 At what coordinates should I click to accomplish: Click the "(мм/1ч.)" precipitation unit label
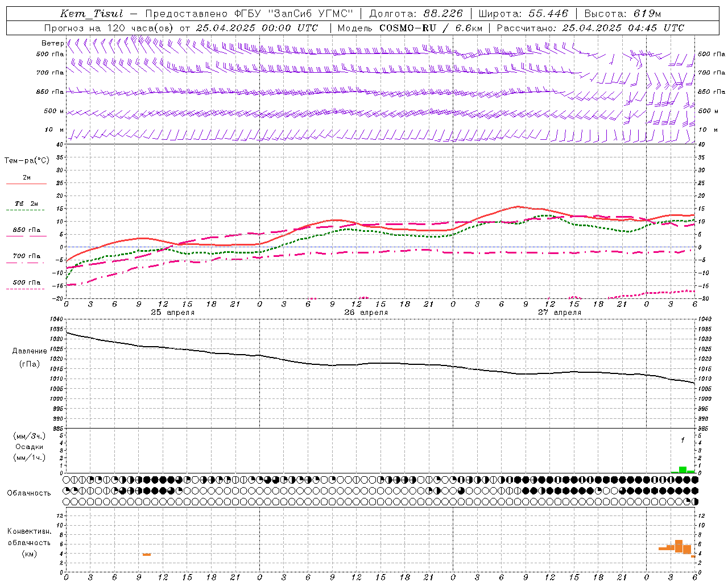[30, 458]
